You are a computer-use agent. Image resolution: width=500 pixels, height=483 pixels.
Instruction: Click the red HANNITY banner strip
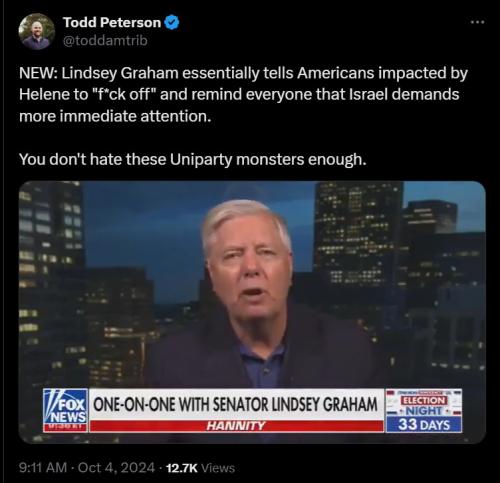236,426
